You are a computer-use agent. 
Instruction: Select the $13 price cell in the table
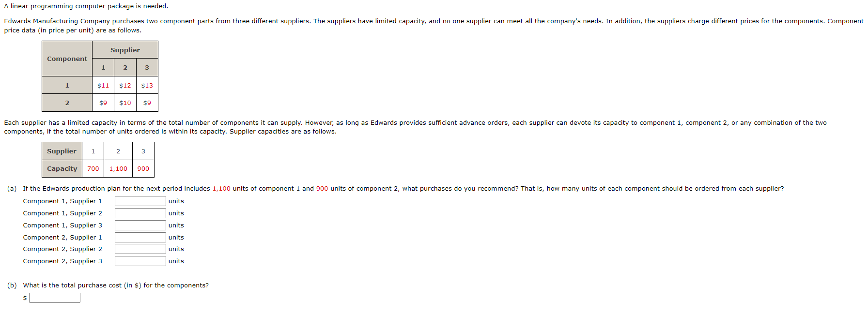pos(147,85)
